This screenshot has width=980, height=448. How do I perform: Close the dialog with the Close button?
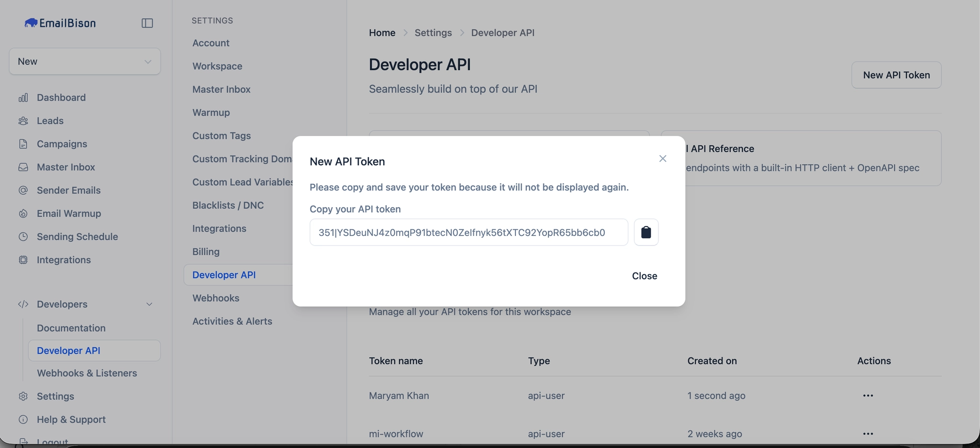pyautogui.click(x=645, y=276)
